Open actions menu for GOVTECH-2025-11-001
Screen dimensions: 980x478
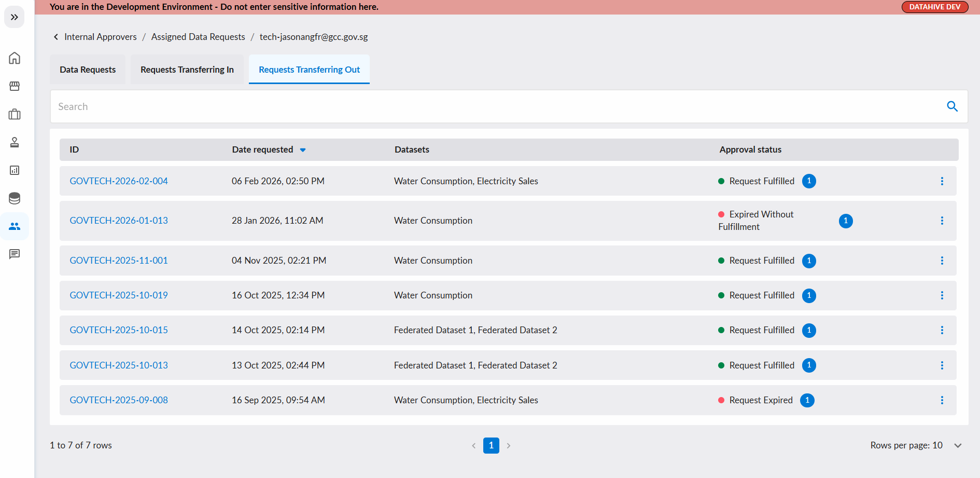(942, 261)
